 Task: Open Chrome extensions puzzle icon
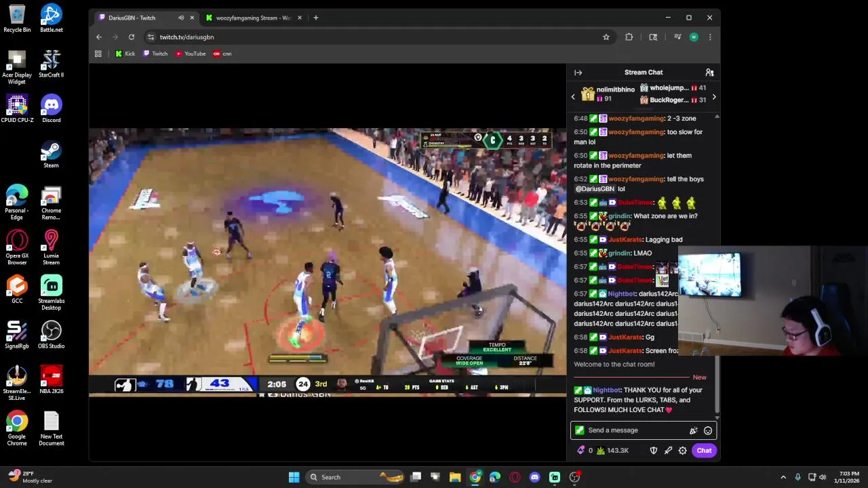(629, 37)
